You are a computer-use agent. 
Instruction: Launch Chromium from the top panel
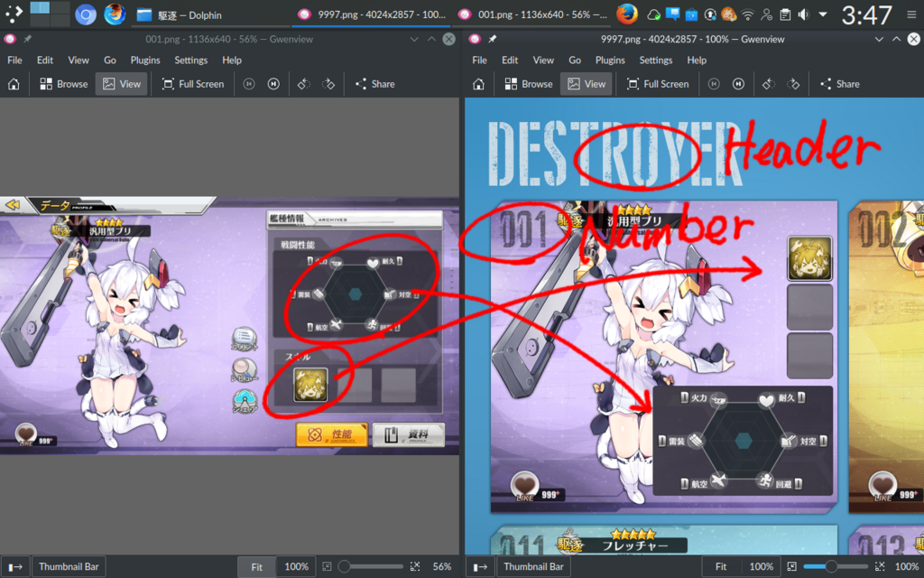86,14
